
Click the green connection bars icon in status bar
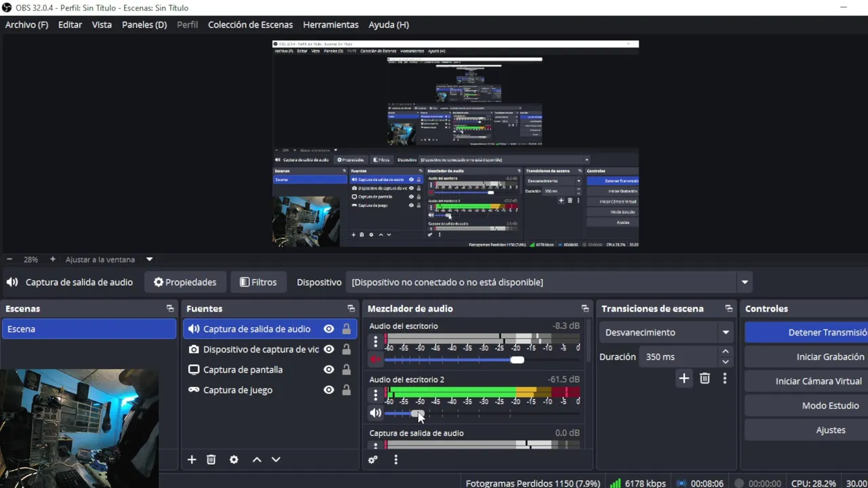615,483
